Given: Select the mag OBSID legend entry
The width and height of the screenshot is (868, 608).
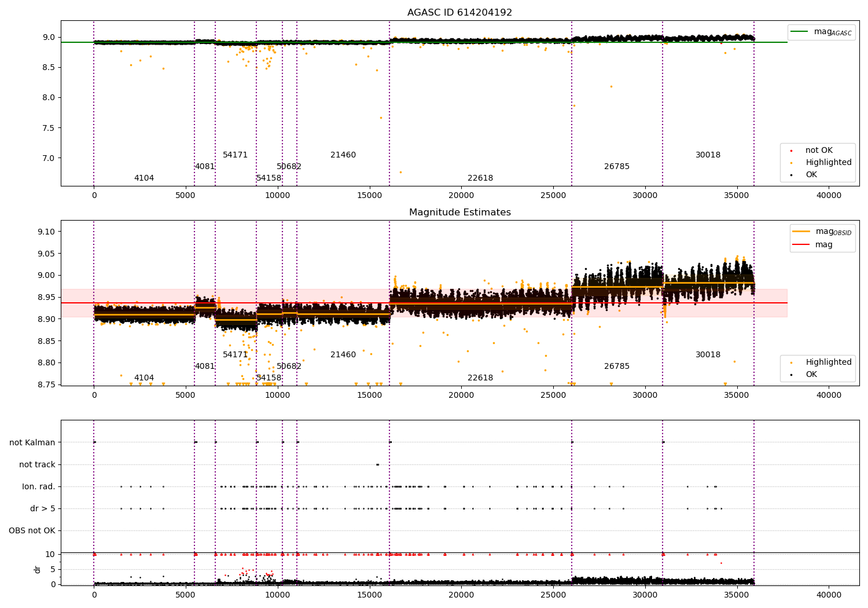Looking at the screenshot, I should click(x=823, y=232).
